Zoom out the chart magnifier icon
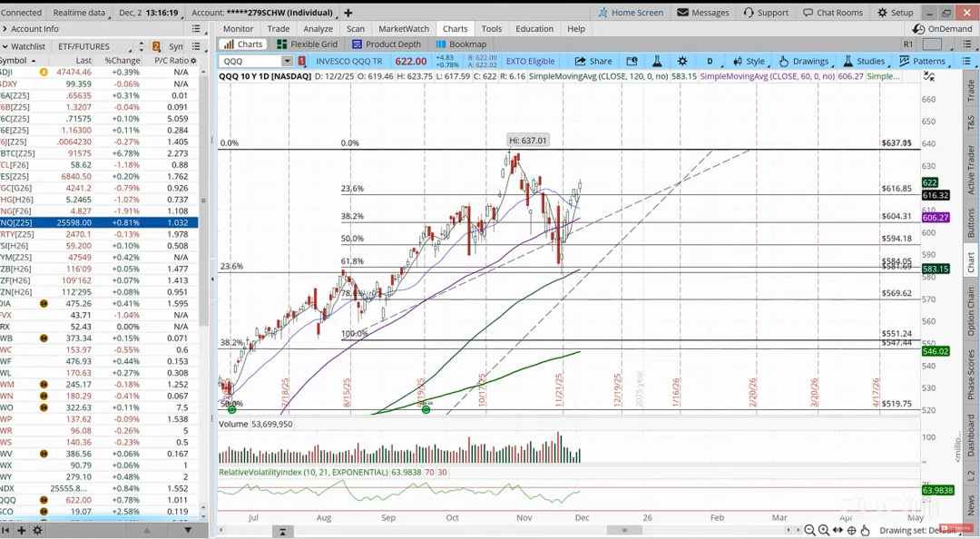The width and height of the screenshot is (980, 539). [810, 530]
